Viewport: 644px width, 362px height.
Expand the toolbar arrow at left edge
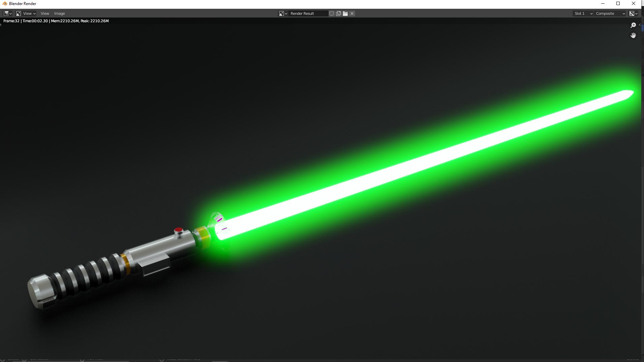[x=1, y=25]
